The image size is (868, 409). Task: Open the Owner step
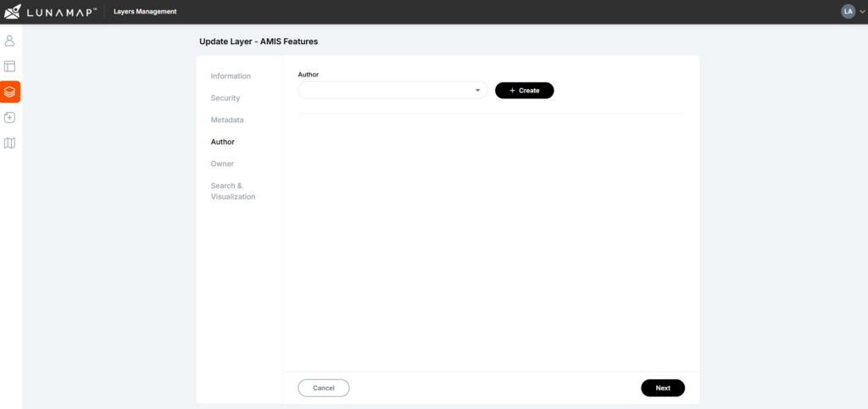pos(223,164)
